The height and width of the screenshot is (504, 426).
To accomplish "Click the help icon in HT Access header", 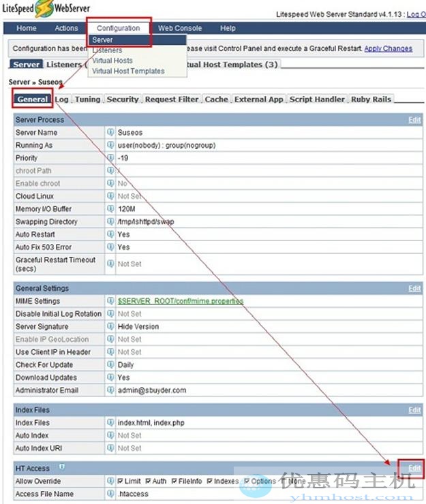I will point(62,467).
